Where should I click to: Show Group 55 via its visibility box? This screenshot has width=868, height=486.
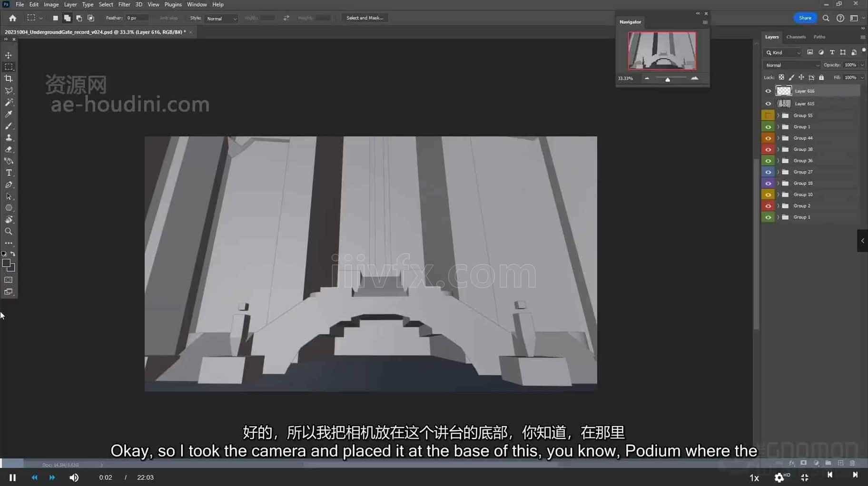click(x=768, y=116)
